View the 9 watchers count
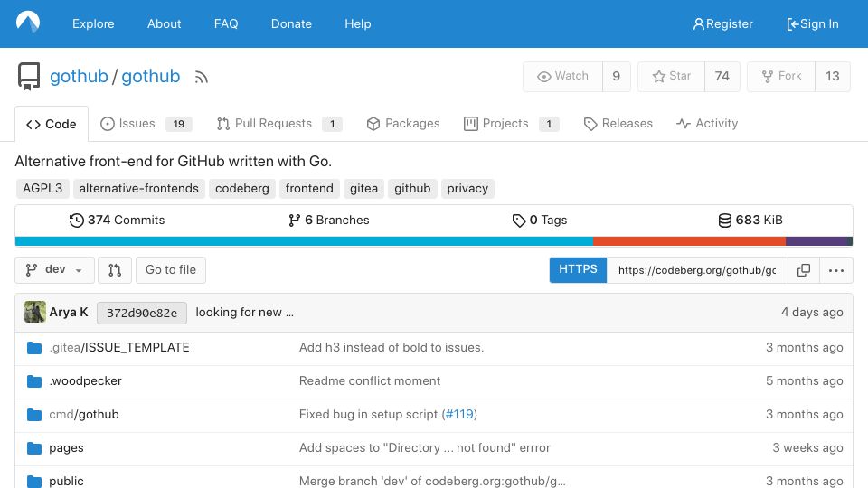Viewport: 868px width, 488px height. coord(616,76)
